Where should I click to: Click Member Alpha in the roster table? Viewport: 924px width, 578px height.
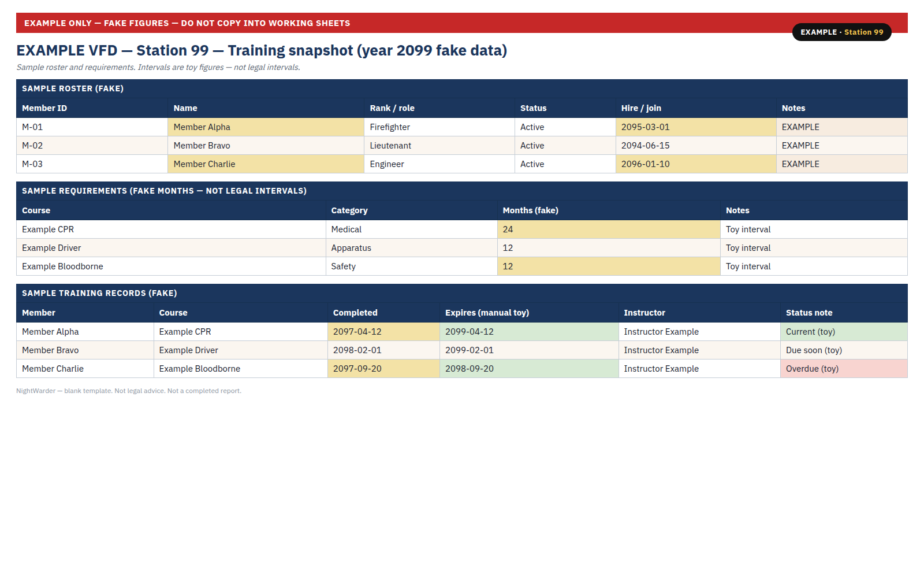[x=266, y=127]
